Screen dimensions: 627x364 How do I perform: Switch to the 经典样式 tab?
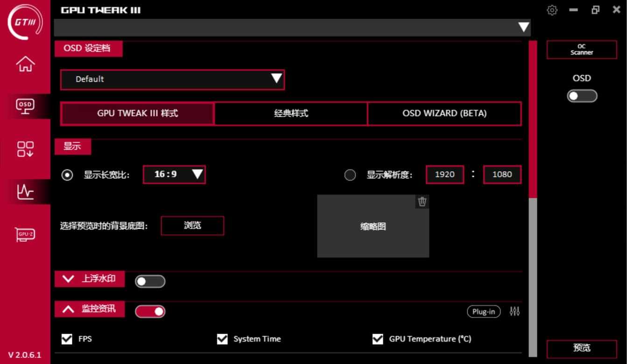click(x=290, y=113)
